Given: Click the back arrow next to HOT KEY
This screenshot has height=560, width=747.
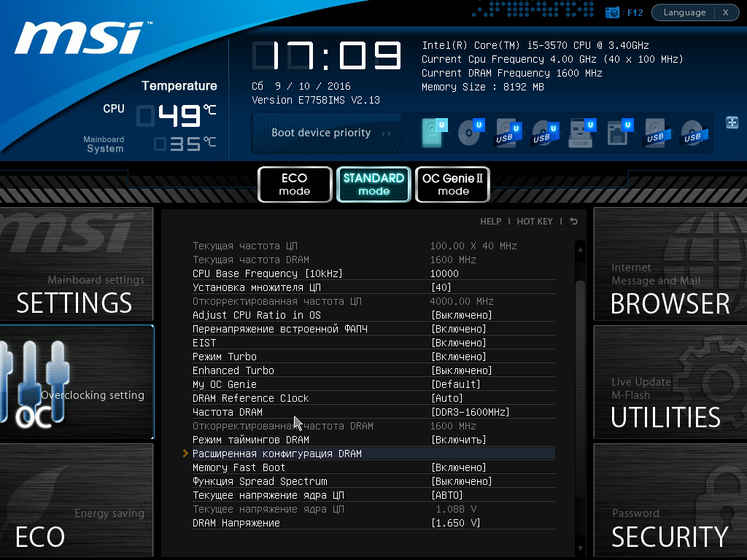Looking at the screenshot, I should [x=574, y=222].
